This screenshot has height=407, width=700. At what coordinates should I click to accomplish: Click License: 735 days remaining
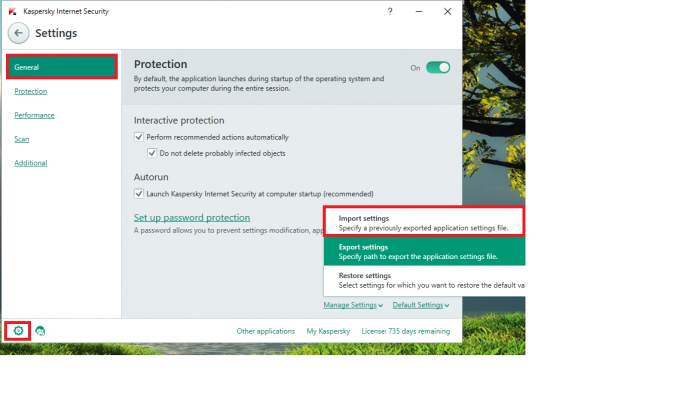coord(406,331)
